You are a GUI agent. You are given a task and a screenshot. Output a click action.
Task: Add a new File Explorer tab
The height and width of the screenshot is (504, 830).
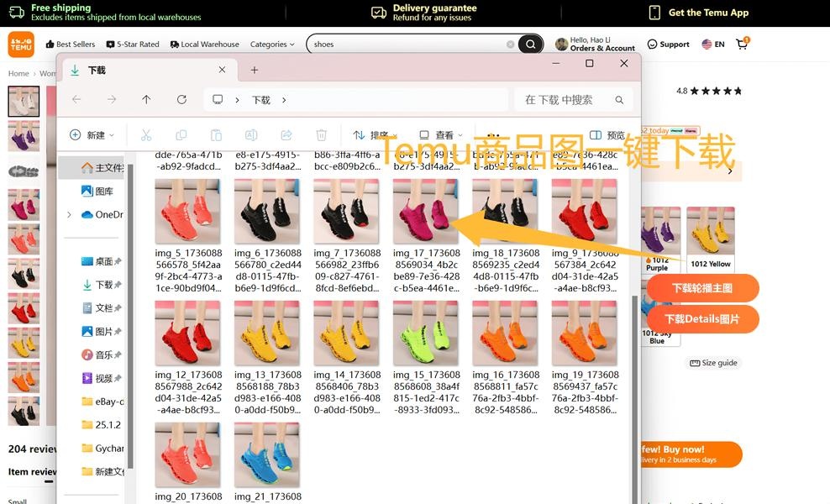(x=255, y=70)
